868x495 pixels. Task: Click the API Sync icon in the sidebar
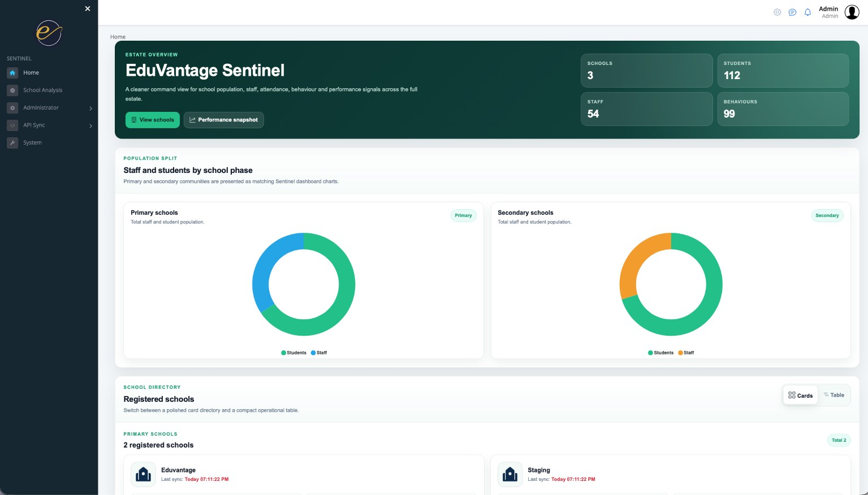(x=13, y=125)
